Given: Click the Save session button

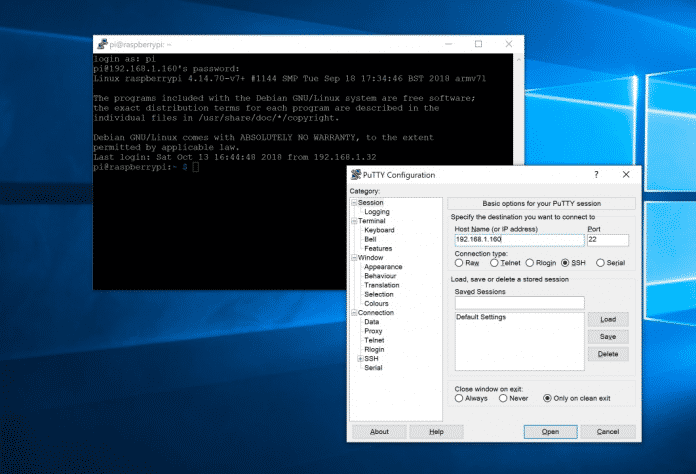Looking at the screenshot, I should pos(607,337).
